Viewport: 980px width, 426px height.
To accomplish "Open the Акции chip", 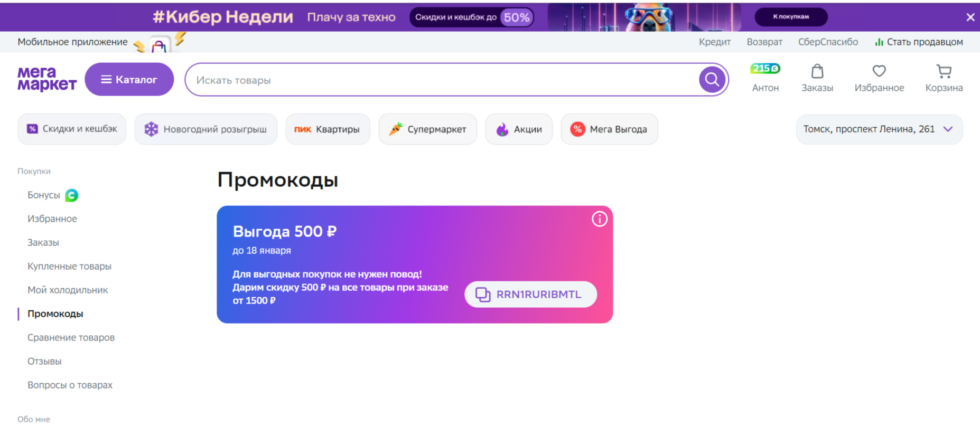I will [519, 129].
